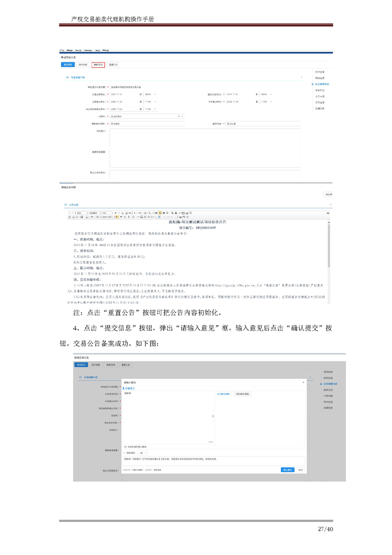Image resolution: width=392 pixels, height=555 pixels.
Task: Collapse the 公告内容 section chevron
Action: tap(331, 204)
